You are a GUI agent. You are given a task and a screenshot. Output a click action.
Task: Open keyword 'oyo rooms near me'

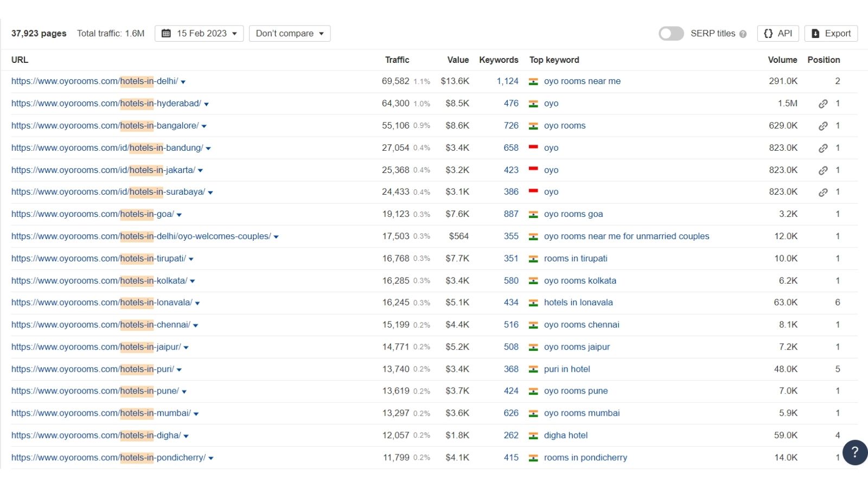(x=582, y=81)
